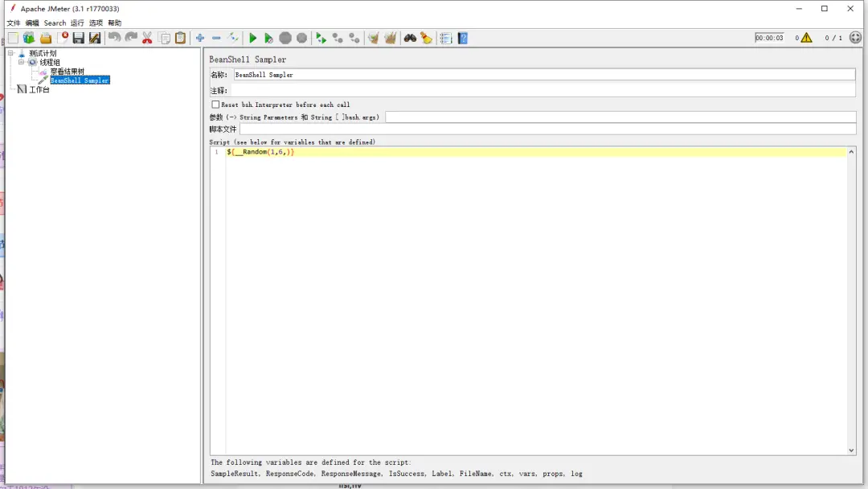
Task: Open help with question mark icon
Action: 463,39
